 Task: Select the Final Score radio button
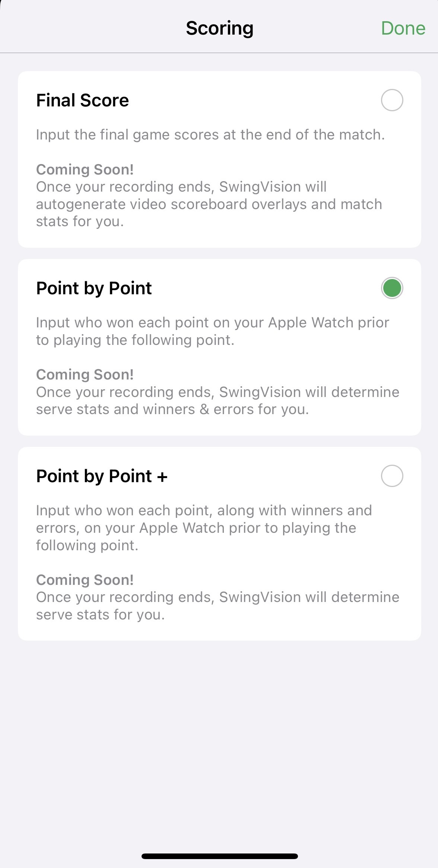click(392, 100)
